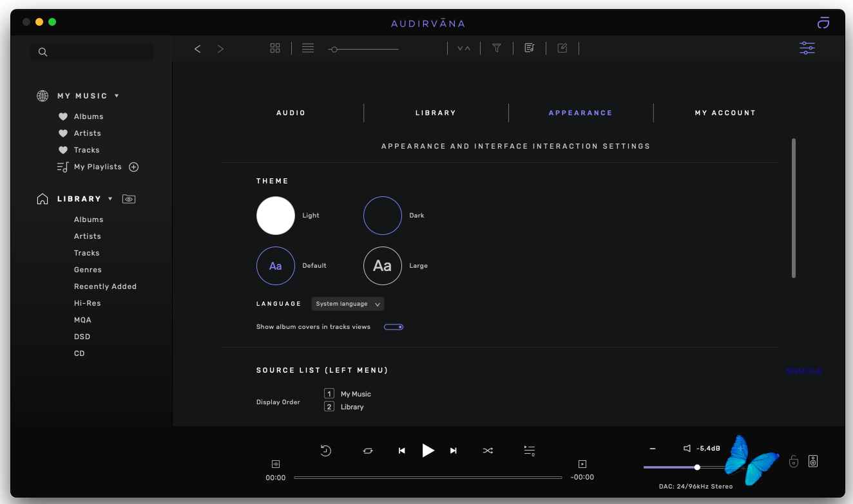Open the Library settings tab
Screen dimensions: 853x504
(x=436, y=113)
